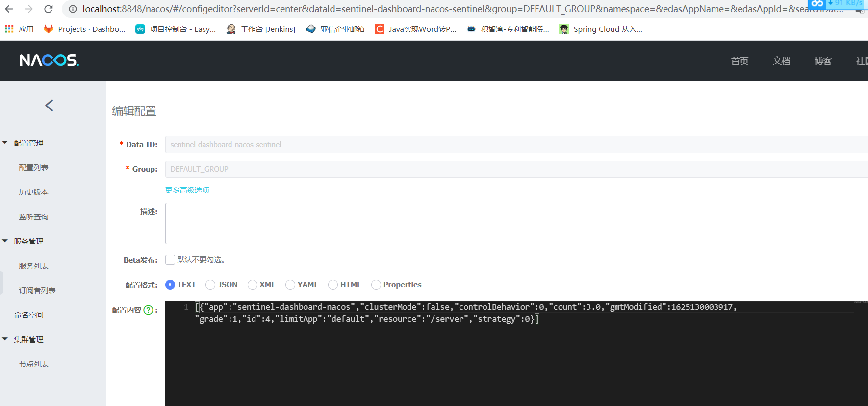This screenshot has width=868, height=406.
Task: Click line number 1 in editor gutter
Action: coord(186,307)
